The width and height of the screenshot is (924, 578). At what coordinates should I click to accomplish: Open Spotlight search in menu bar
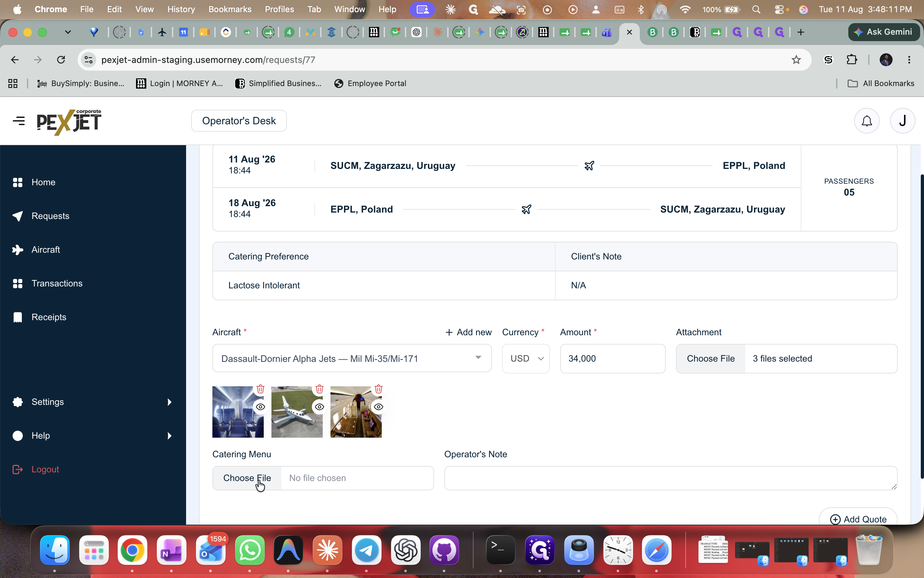click(756, 10)
